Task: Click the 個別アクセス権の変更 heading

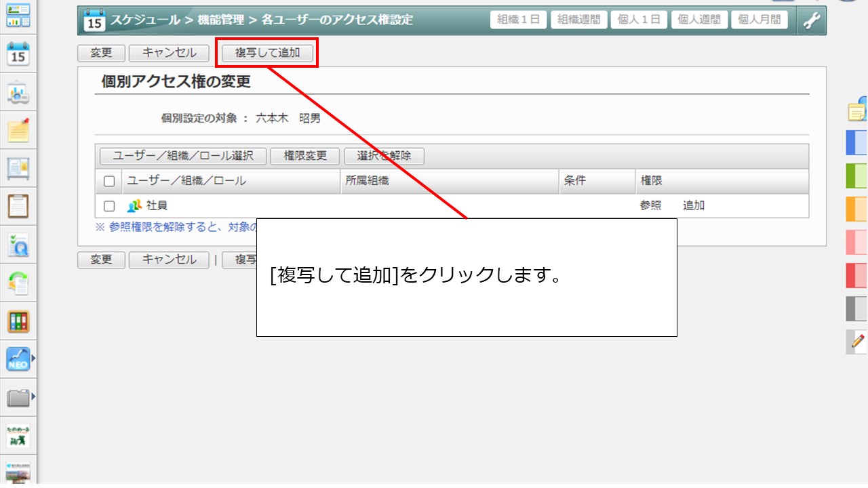Action: pos(176,82)
